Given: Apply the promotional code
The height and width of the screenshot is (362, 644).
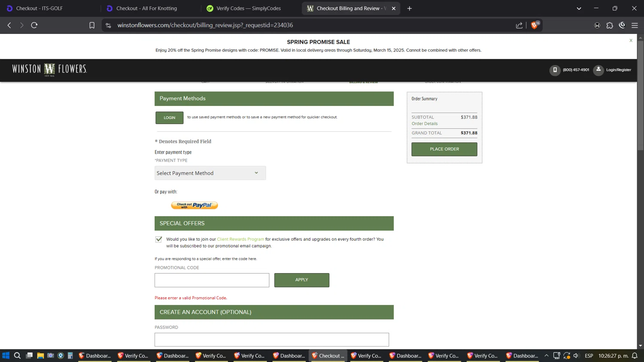Looking at the screenshot, I should [x=301, y=280].
